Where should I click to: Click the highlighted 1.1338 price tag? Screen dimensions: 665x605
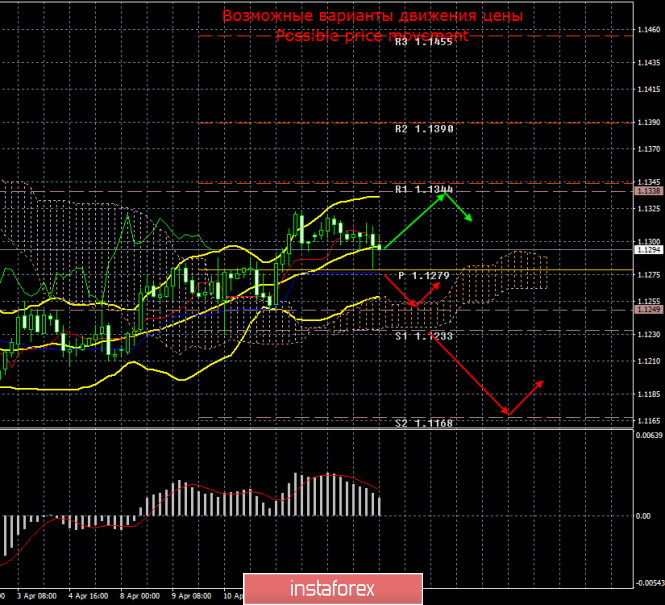click(x=648, y=191)
